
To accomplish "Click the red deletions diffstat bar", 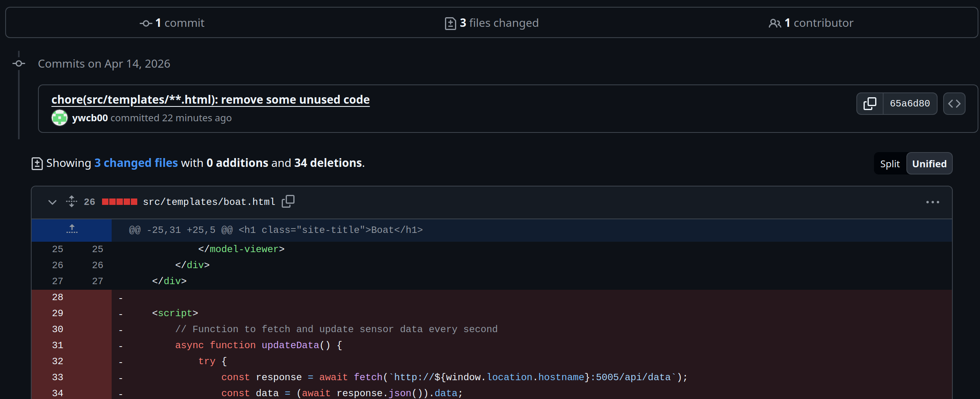I will [x=119, y=202].
